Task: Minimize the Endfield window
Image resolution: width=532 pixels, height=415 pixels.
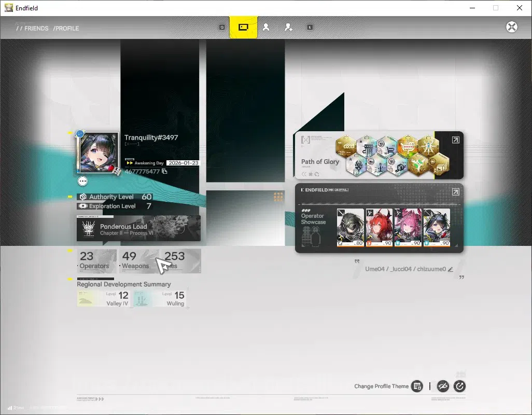Action: (x=472, y=8)
